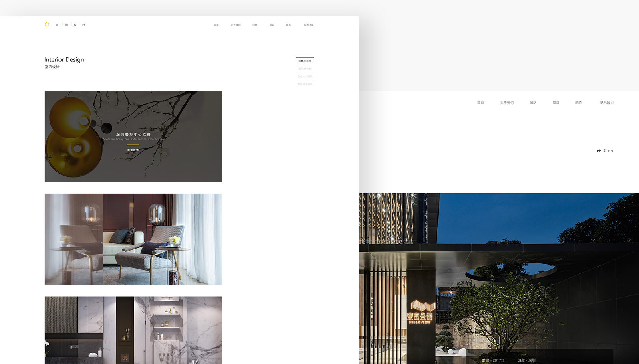The image size is (639, 364).
Task: Click the Share arrow icon
Action: 599,151
